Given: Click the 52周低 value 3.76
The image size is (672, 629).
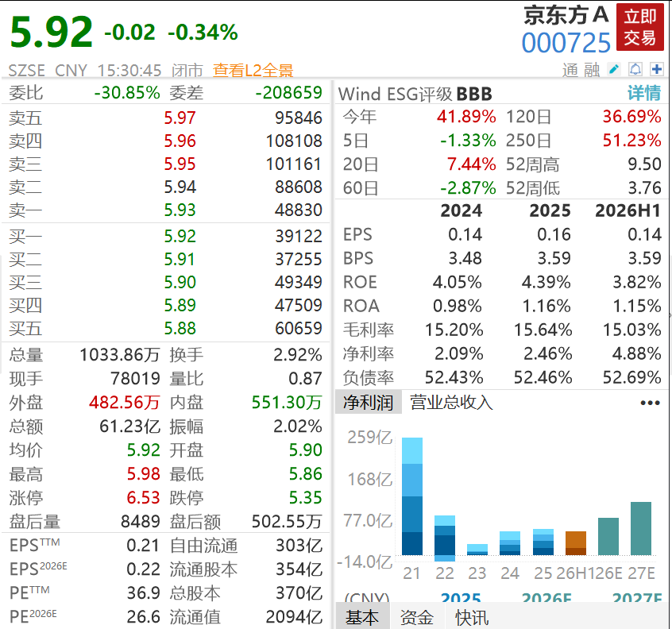Looking at the screenshot, I should pyautogui.click(x=644, y=188).
